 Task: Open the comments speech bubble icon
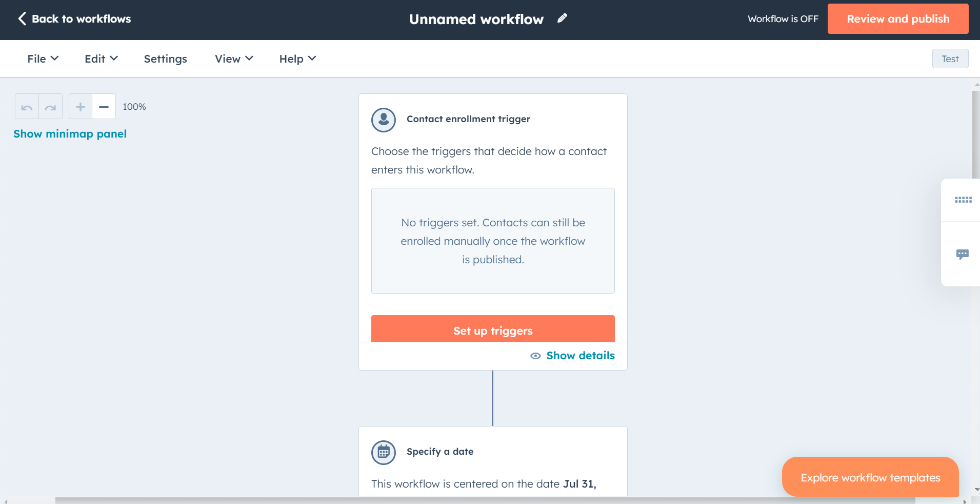pyautogui.click(x=962, y=254)
